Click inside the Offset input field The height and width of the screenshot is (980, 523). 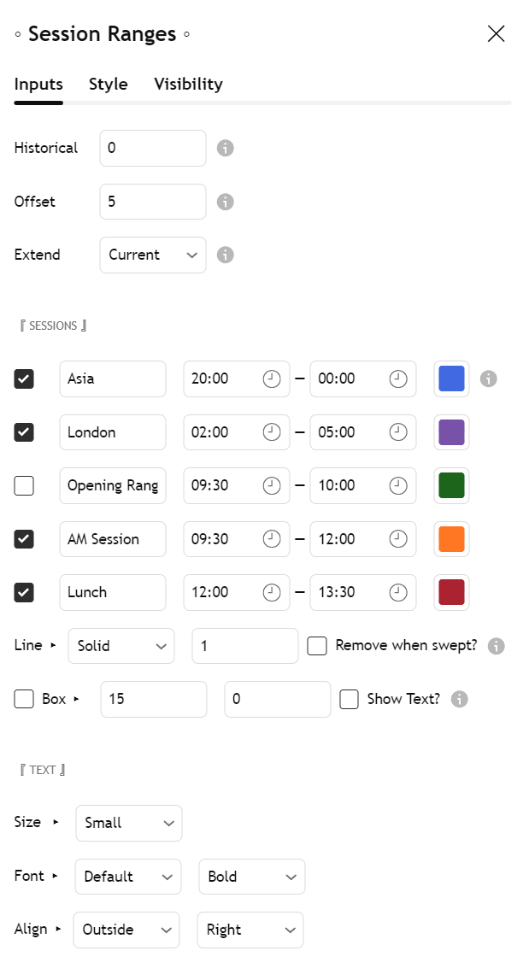(x=152, y=202)
